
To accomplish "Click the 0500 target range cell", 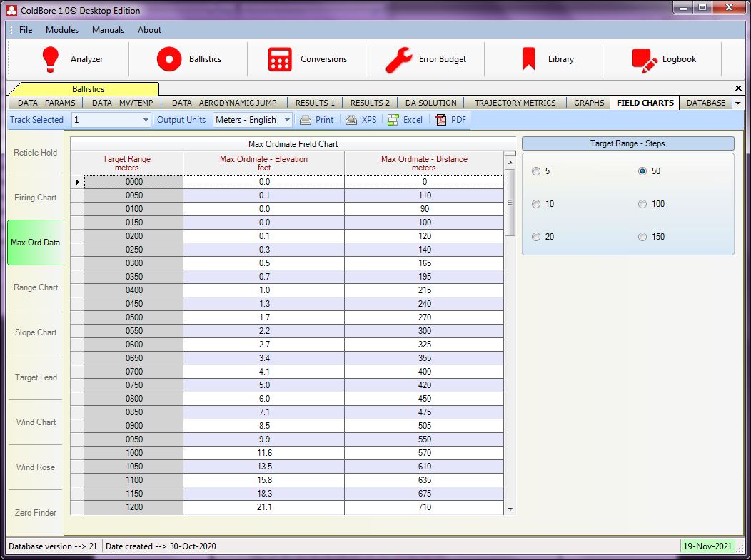I will (133, 317).
